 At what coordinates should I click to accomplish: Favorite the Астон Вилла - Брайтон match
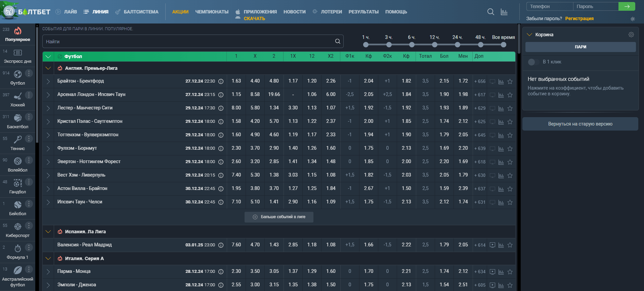(x=510, y=189)
